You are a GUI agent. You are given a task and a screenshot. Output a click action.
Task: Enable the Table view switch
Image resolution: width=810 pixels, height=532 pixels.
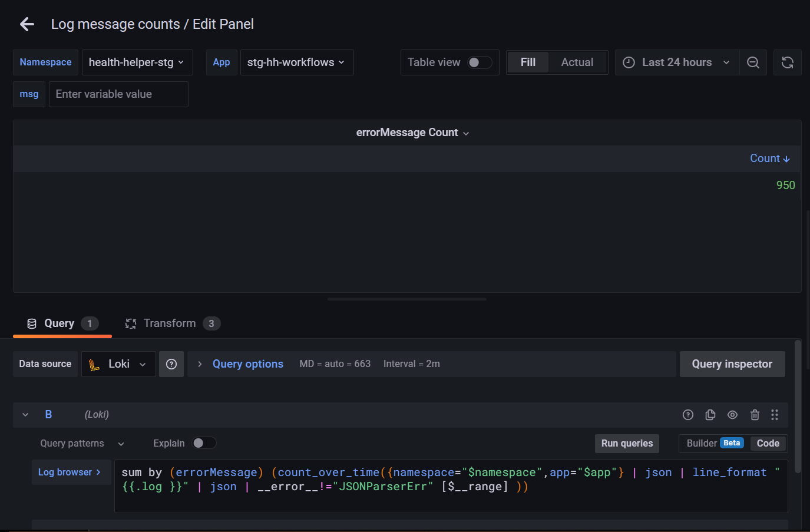pyautogui.click(x=480, y=62)
